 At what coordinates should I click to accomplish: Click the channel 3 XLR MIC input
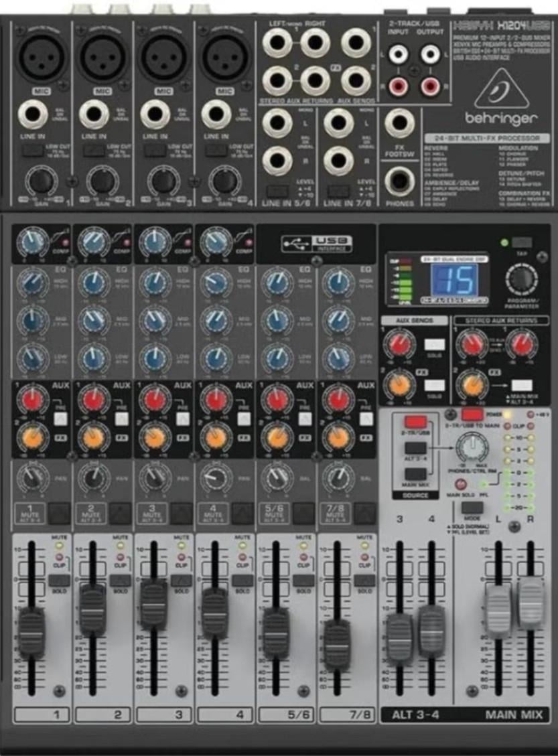164,56
